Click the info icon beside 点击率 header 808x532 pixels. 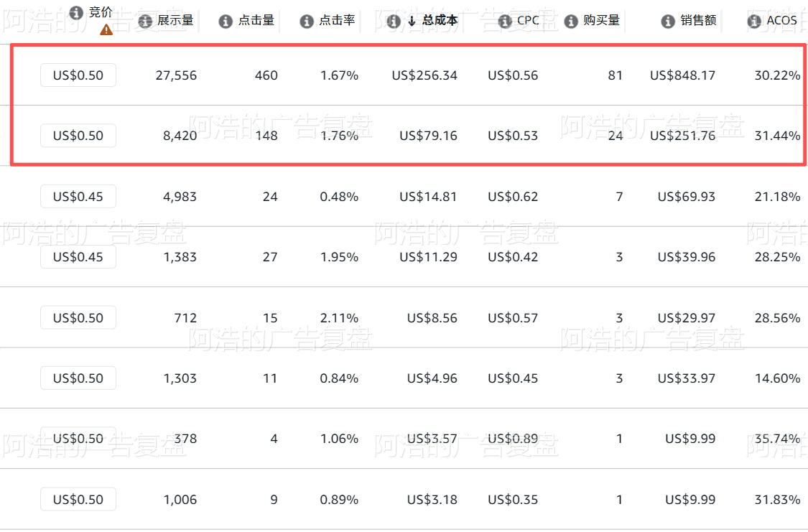307,21
